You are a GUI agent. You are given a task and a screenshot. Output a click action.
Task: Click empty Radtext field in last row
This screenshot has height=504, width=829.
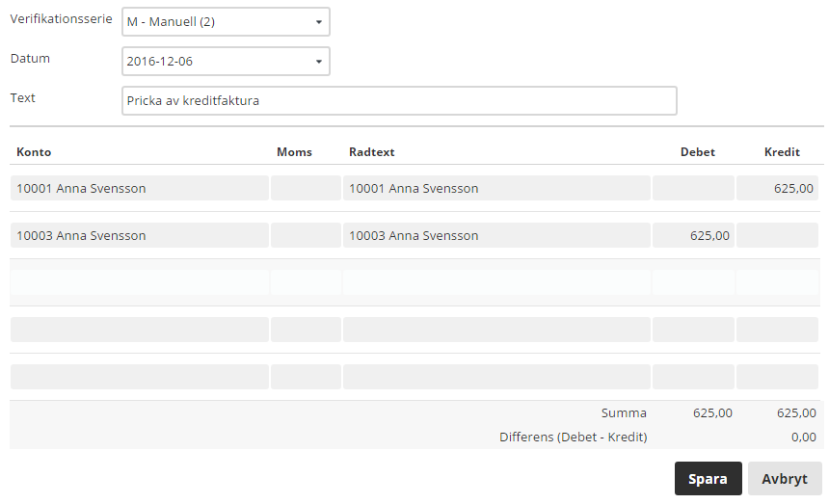[496, 377]
